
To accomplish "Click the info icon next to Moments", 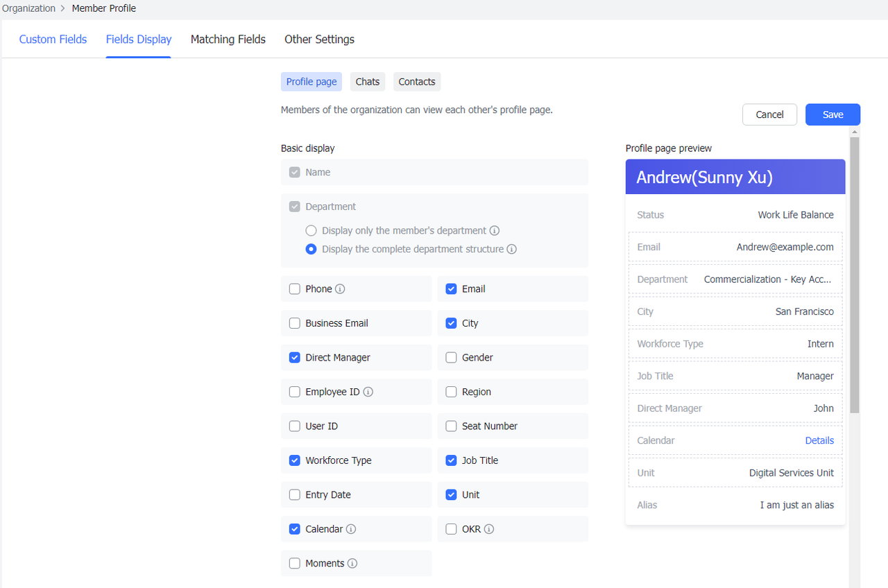I will coord(354,563).
